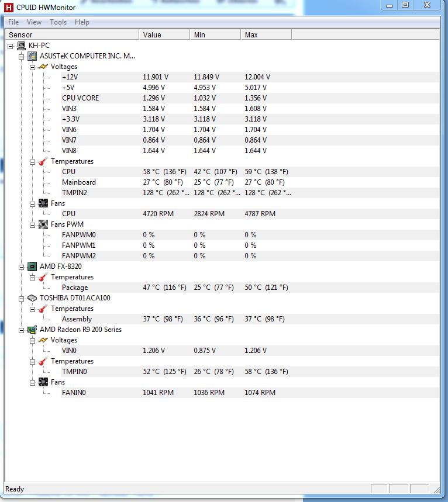Click the mainboard Fans icon
The image size is (448, 502).
[43, 203]
